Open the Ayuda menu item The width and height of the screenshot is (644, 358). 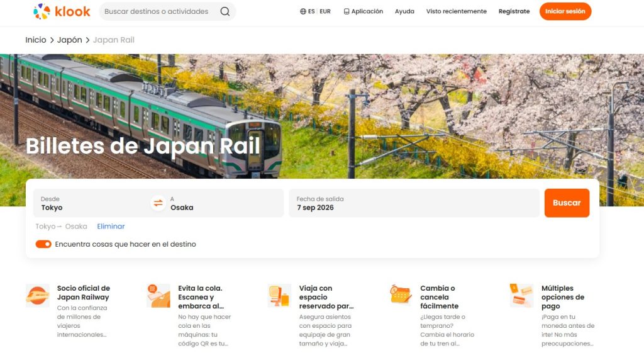click(404, 11)
